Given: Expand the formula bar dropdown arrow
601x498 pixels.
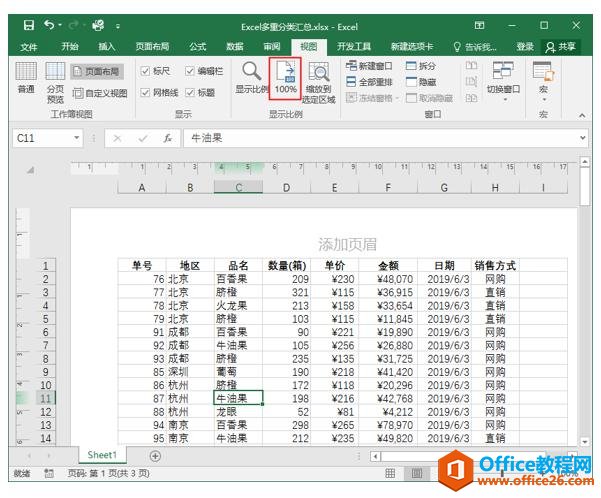Looking at the screenshot, I should point(583,138).
